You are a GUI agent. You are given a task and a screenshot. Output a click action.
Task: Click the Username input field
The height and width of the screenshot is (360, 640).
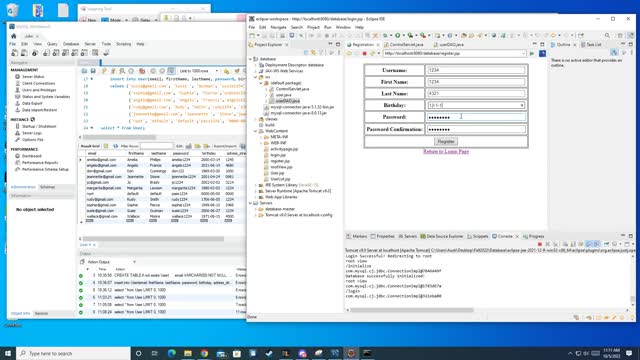(476, 70)
